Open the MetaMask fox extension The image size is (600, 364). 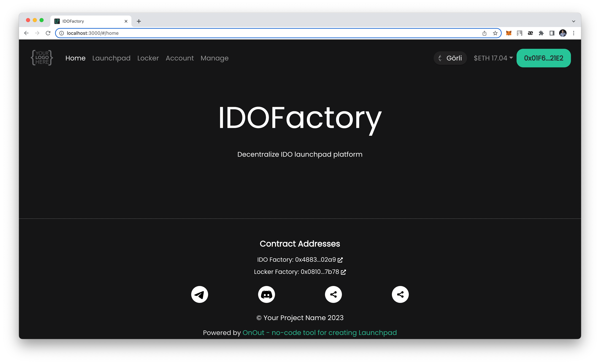(x=509, y=33)
